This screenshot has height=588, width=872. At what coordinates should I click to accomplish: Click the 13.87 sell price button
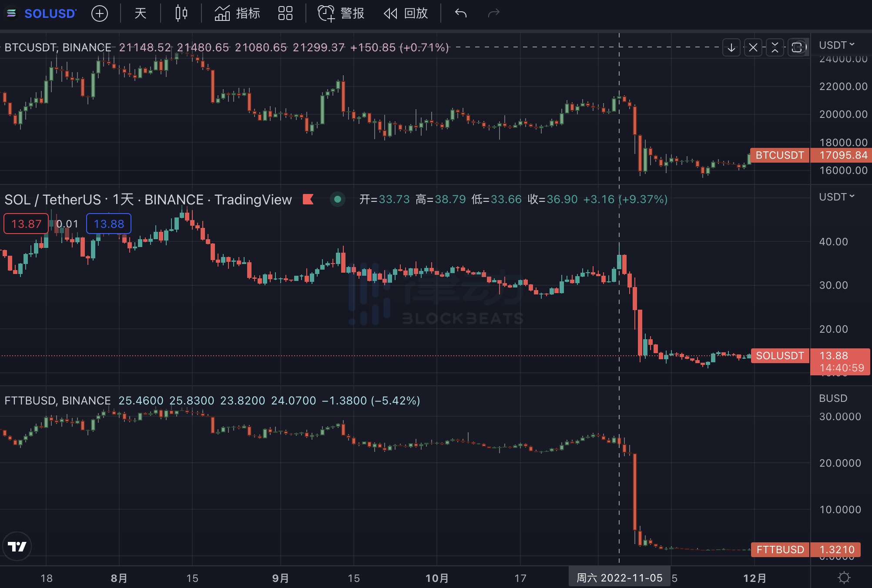point(26,224)
